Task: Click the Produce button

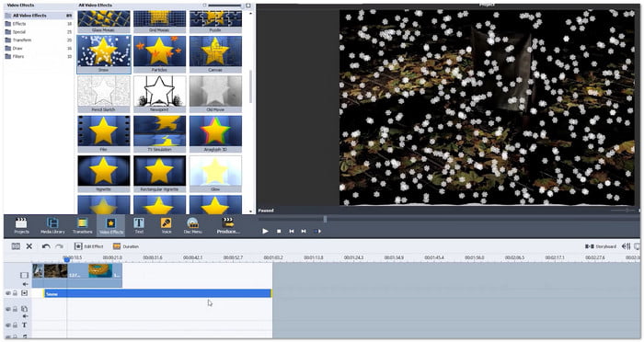Action: click(x=228, y=226)
